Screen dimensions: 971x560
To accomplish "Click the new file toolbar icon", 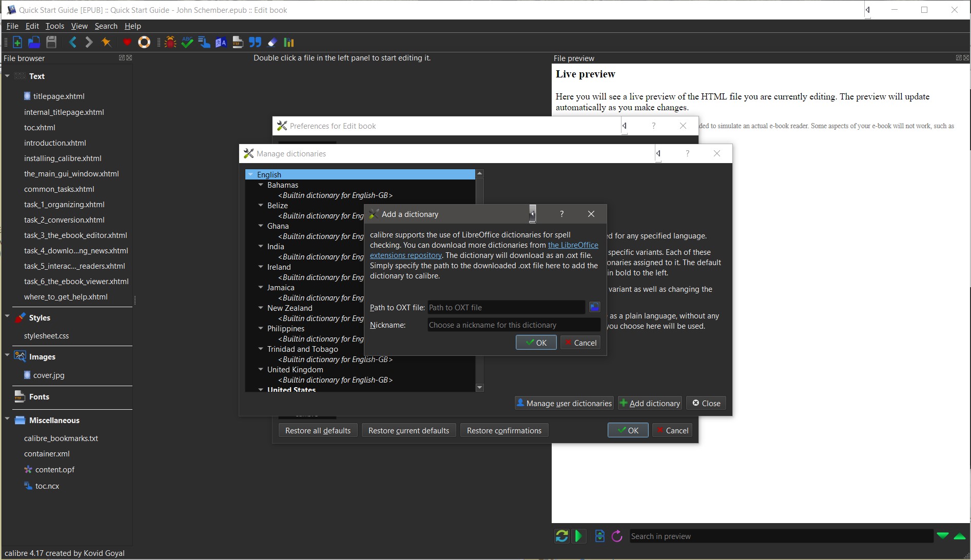I will [17, 43].
